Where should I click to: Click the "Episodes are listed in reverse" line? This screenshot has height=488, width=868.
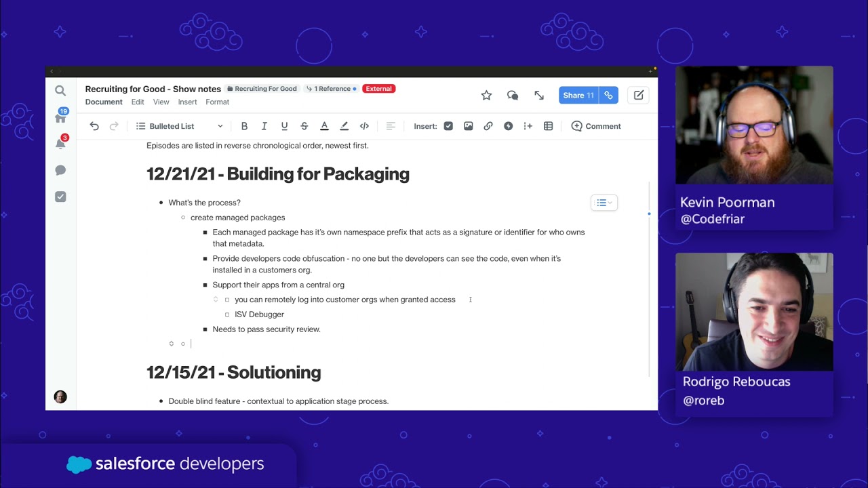258,146
